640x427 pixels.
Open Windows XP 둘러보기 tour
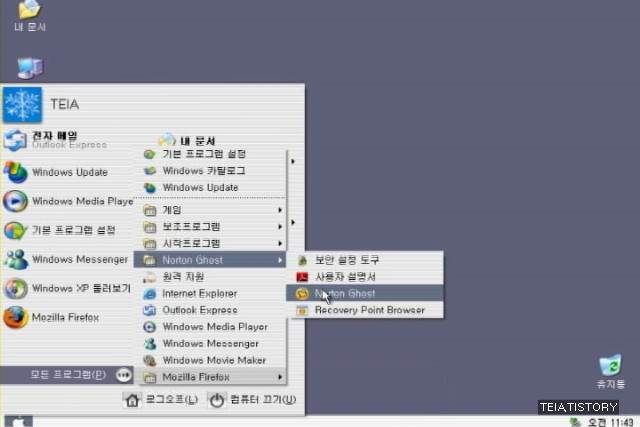click(x=67, y=289)
